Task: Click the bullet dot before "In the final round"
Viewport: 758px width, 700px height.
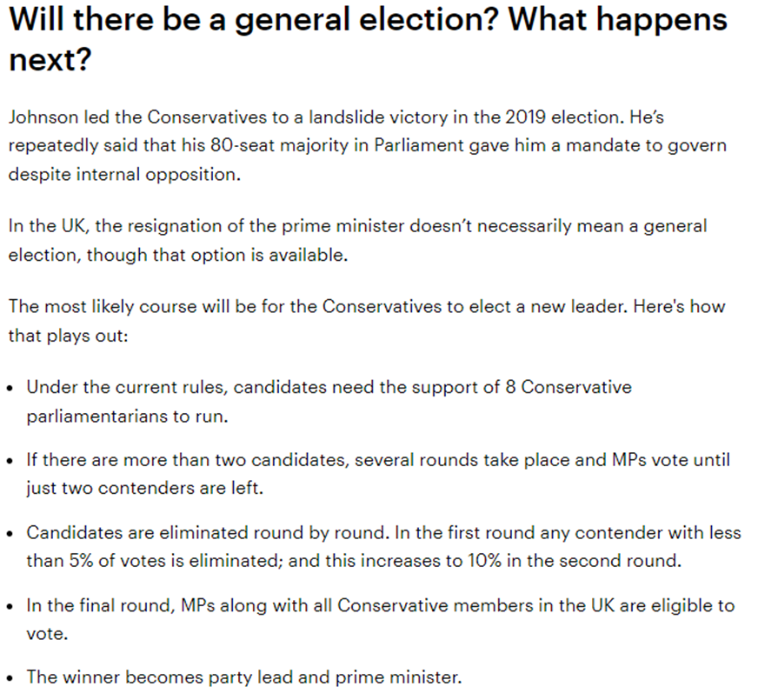Action: coord(10,606)
